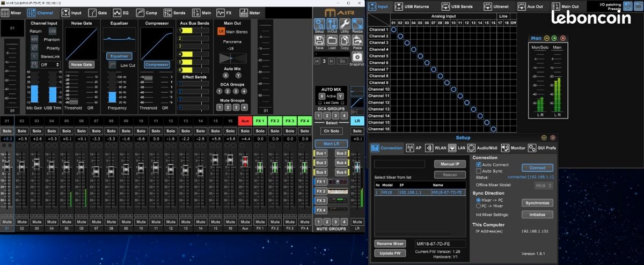Image resolution: width=644 pixels, height=265 pixels.
Task: Click Auto Mix X in Main Out section
Action: 225,75
